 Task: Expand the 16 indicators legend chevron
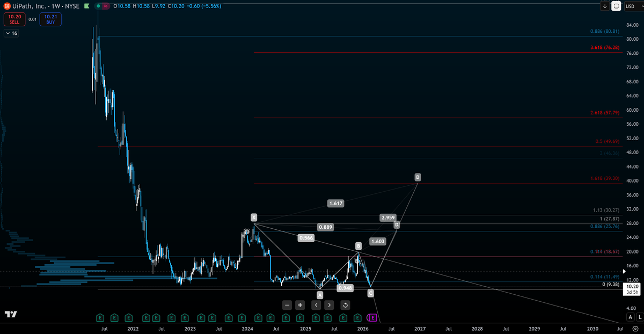(x=11, y=33)
